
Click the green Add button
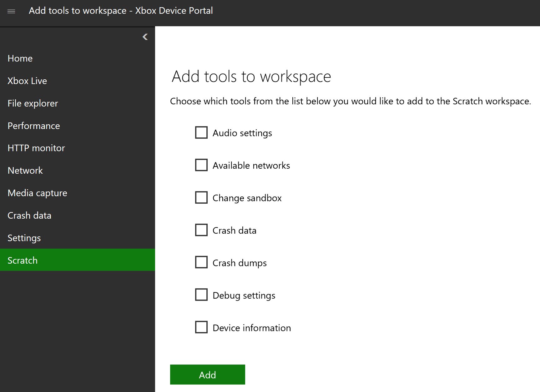click(x=207, y=375)
